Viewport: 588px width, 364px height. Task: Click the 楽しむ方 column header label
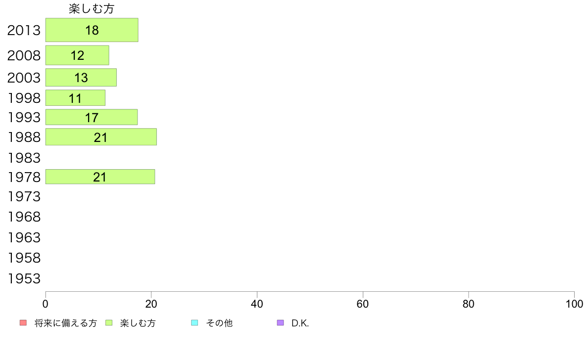click(x=92, y=8)
